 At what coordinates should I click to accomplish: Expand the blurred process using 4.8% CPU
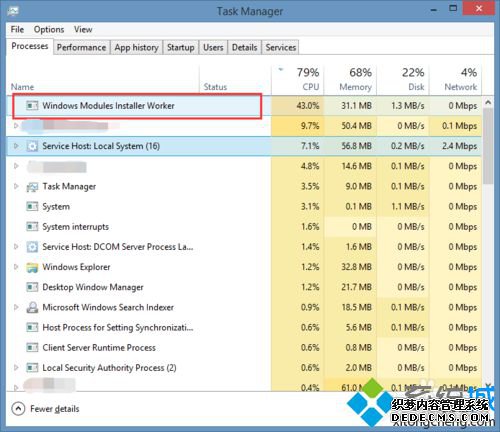(16, 166)
